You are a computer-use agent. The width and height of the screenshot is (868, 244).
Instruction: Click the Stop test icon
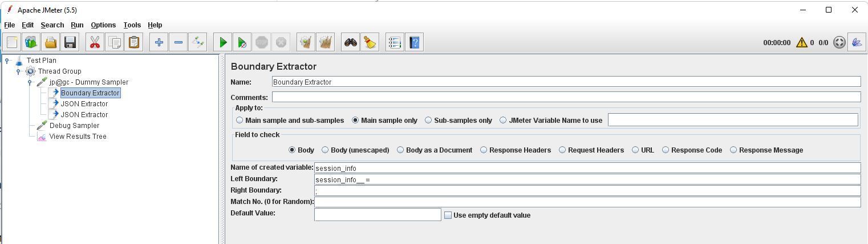point(262,42)
